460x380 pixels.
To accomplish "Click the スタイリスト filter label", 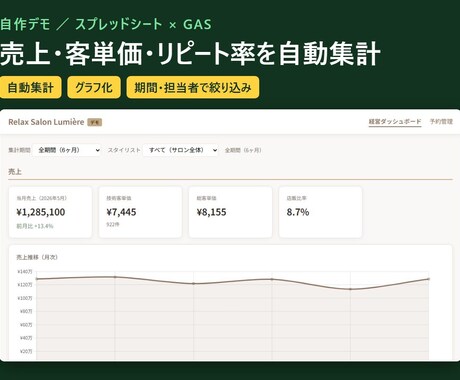I will 124,150.
